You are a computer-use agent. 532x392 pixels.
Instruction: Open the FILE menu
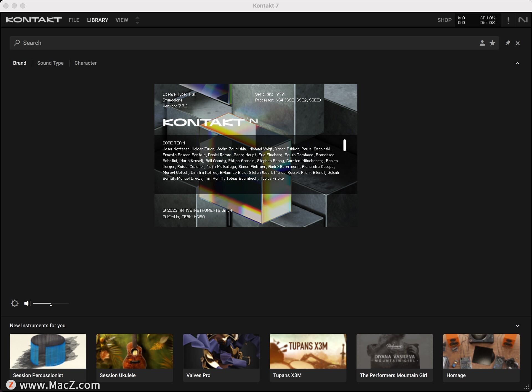(x=74, y=20)
